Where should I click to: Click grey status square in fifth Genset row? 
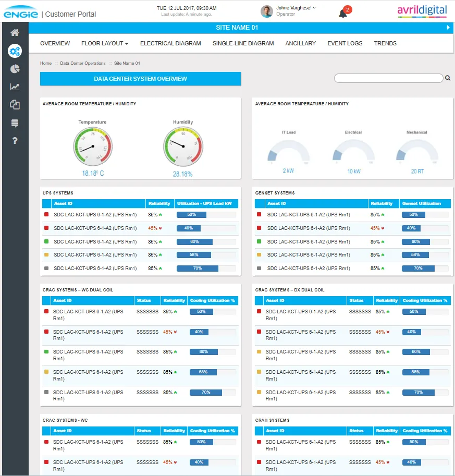click(259, 268)
